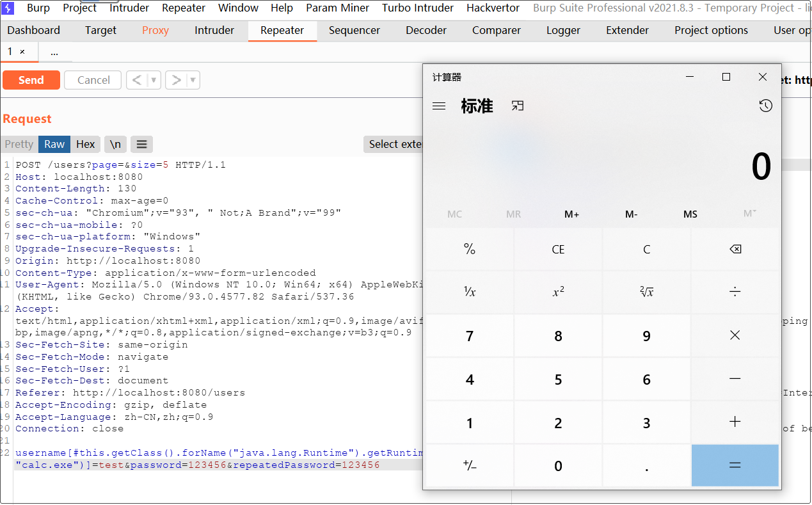Switch to the Extender tab
This screenshot has height=505, width=812.
click(x=627, y=30)
